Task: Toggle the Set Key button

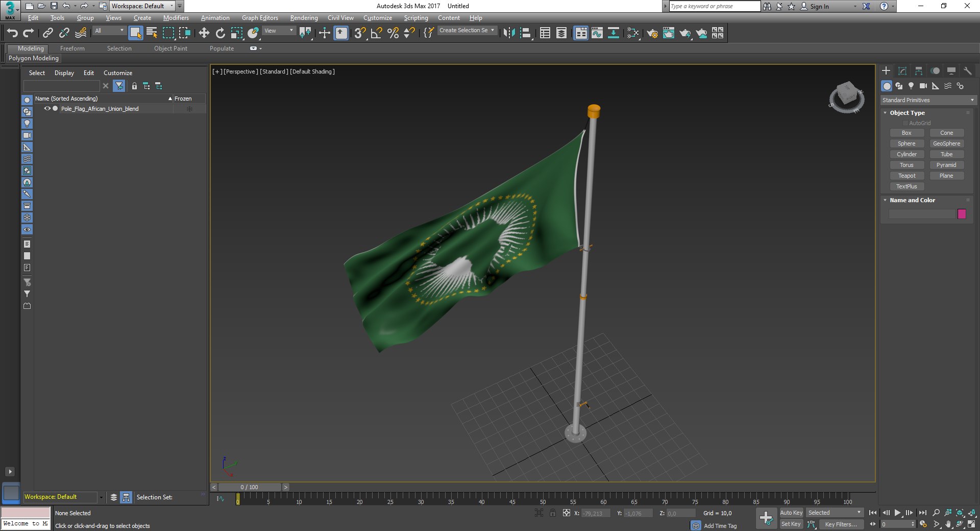Action: point(791,524)
